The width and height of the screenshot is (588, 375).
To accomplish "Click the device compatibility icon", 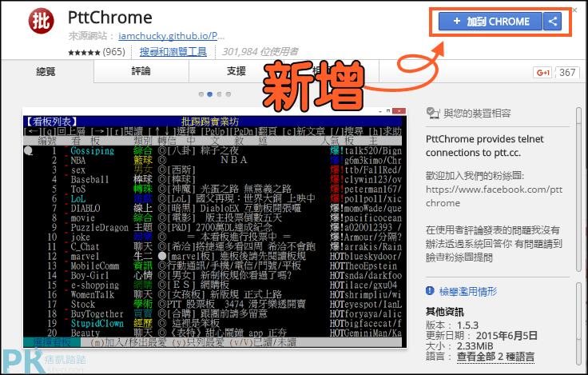I will pyautogui.click(x=433, y=113).
